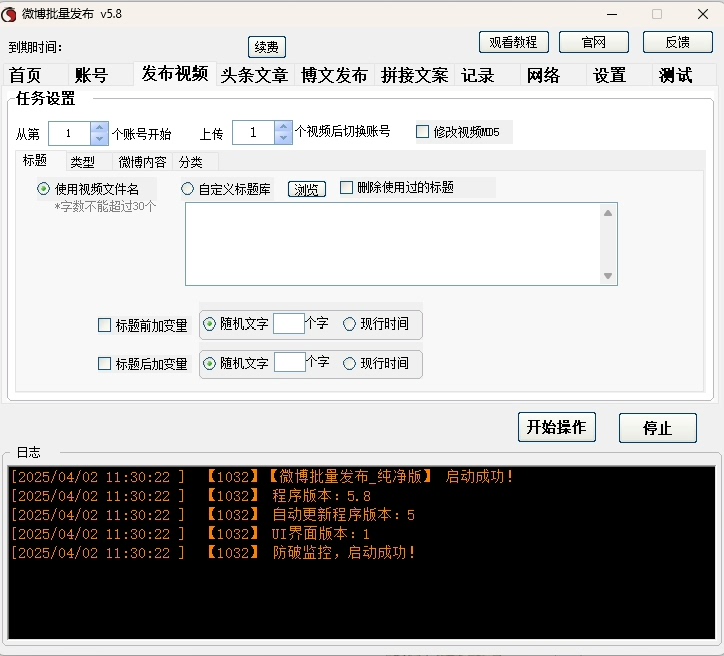Click the upload video count field
The height and width of the screenshot is (656, 724).
tap(253, 132)
